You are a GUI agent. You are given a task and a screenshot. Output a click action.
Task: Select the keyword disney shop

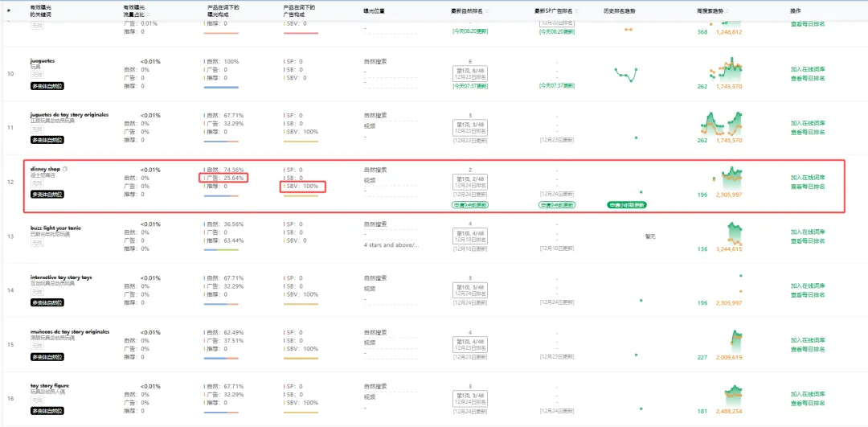click(x=45, y=169)
